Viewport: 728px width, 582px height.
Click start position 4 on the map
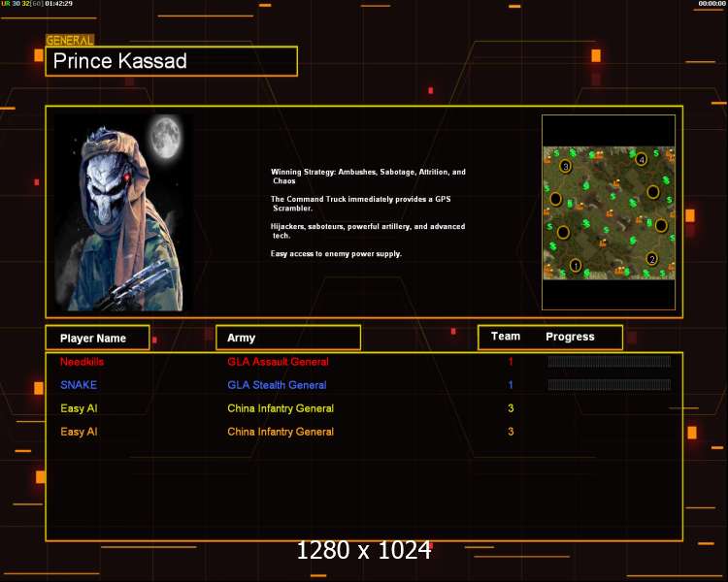pos(642,160)
